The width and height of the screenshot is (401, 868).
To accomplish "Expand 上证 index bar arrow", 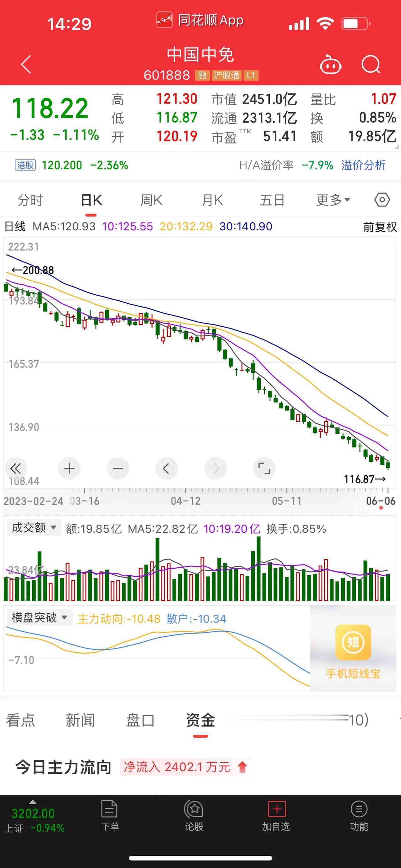I will pos(33,802).
